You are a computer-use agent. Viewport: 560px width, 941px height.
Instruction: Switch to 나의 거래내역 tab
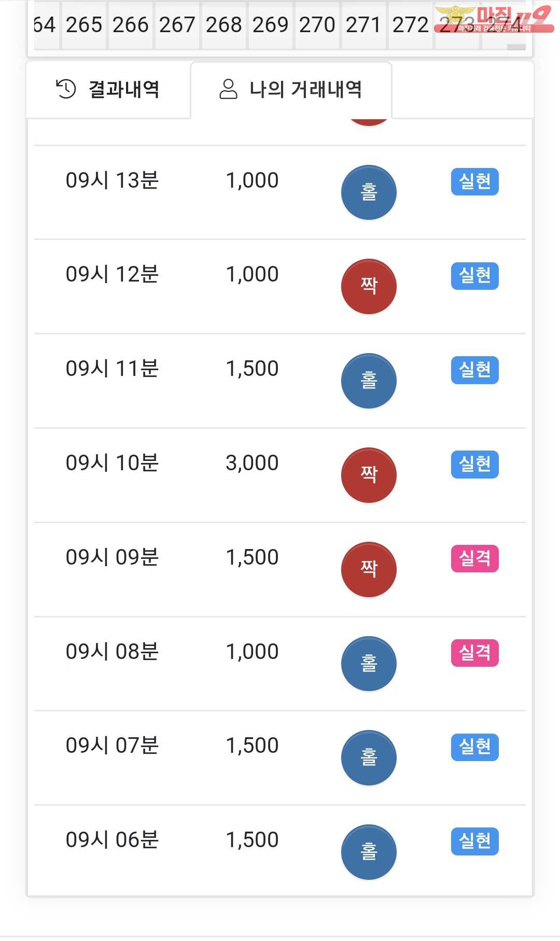(x=291, y=90)
